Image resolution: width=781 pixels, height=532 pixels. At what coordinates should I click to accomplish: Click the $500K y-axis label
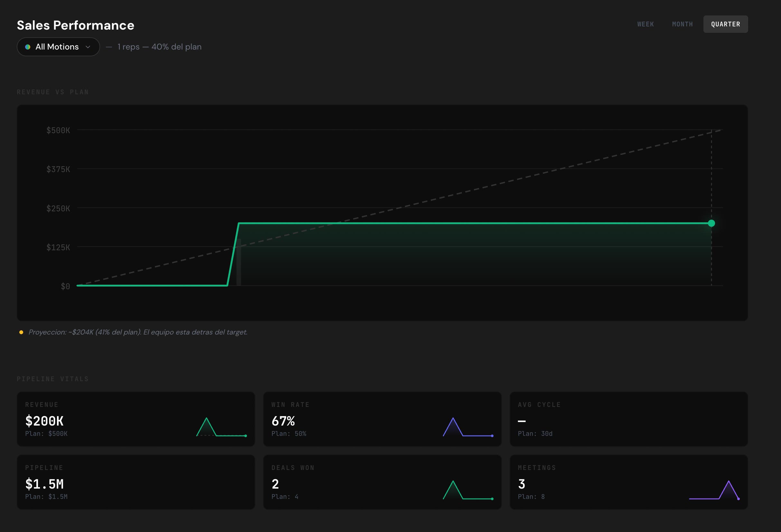[58, 130]
